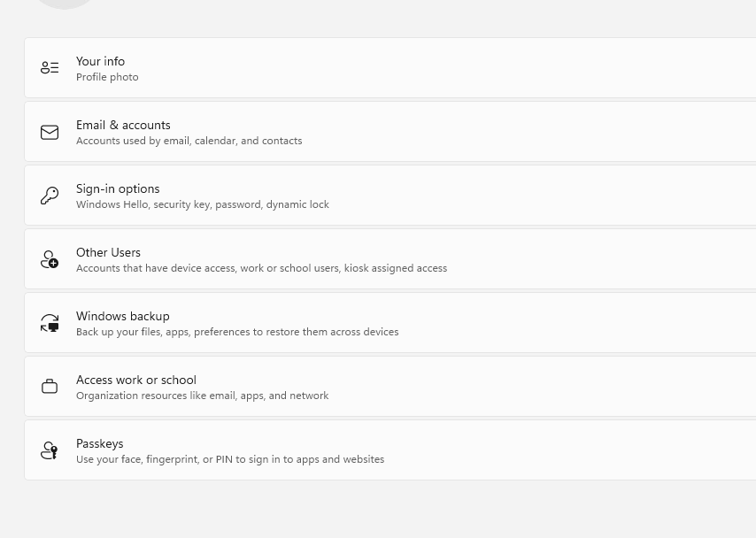Go to Sign-in options
This screenshot has width=756, height=538.
(118, 188)
